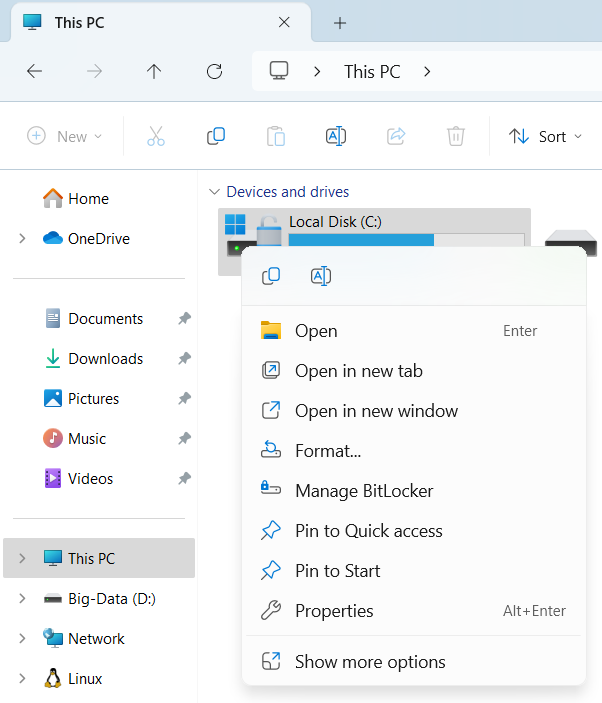
Task: Expand the Linux tree node
Action: pyautogui.click(x=22, y=678)
